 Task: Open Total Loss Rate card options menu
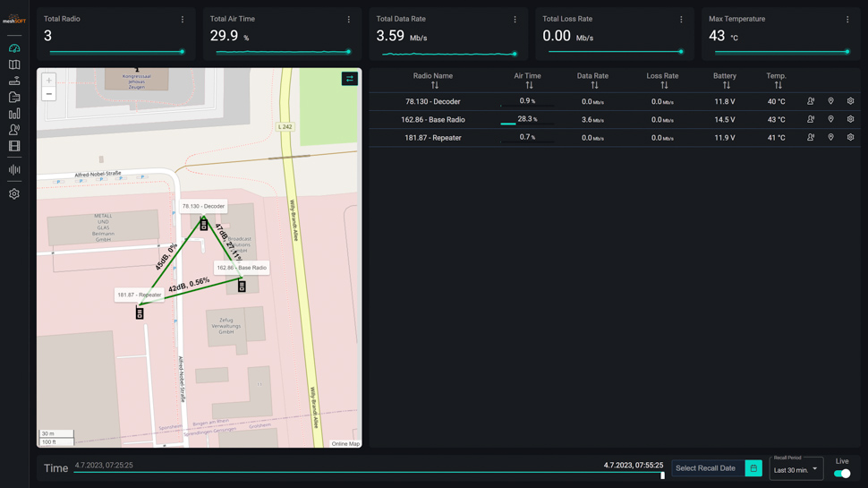coord(681,20)
